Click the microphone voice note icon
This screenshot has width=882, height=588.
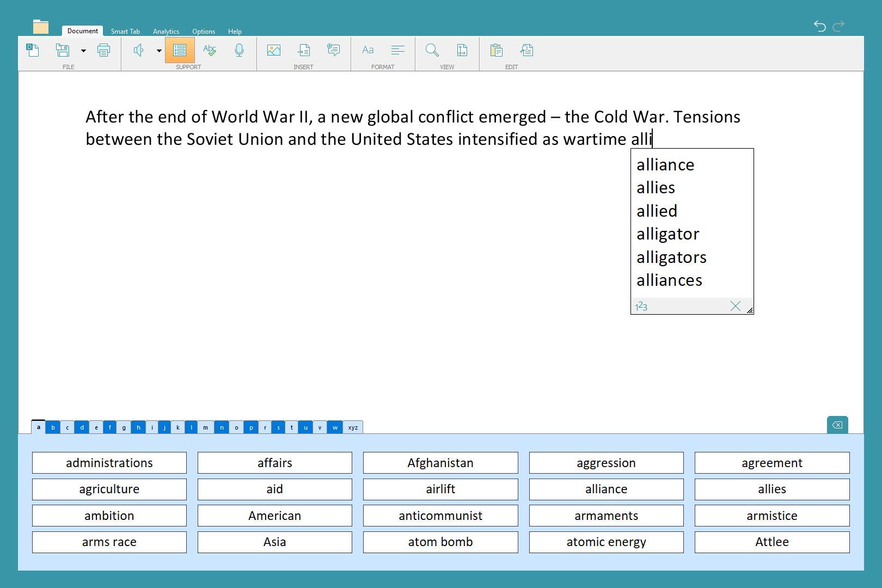tap(239, 51)
